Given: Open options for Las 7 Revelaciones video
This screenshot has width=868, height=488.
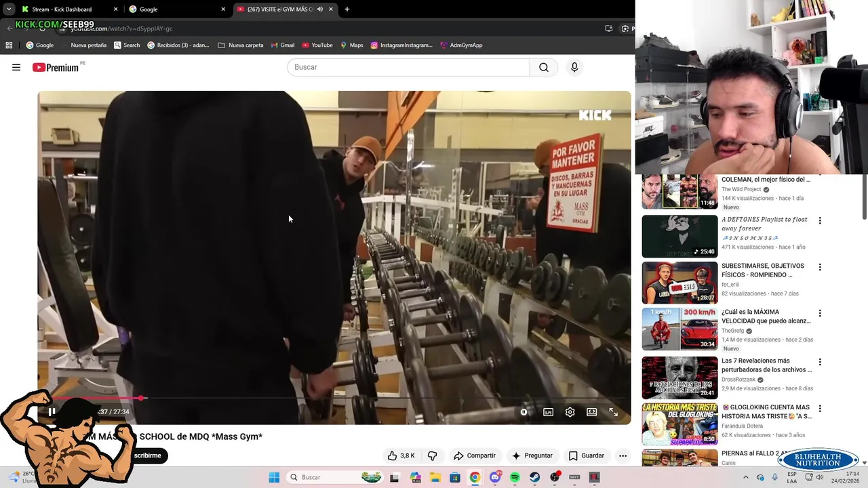Looking at the screenshot, I should pos(820,362).
